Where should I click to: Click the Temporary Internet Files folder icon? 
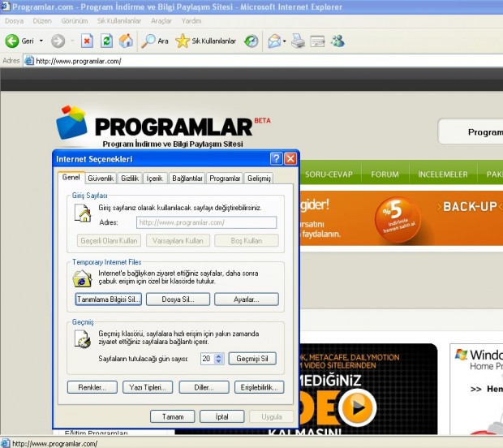click(x=83, y=278)
